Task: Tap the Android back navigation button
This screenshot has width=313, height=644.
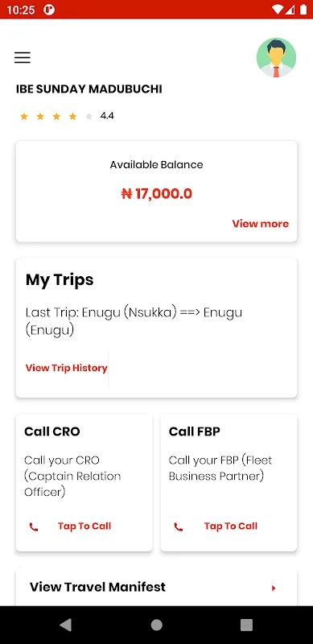Action: (66, 625)
